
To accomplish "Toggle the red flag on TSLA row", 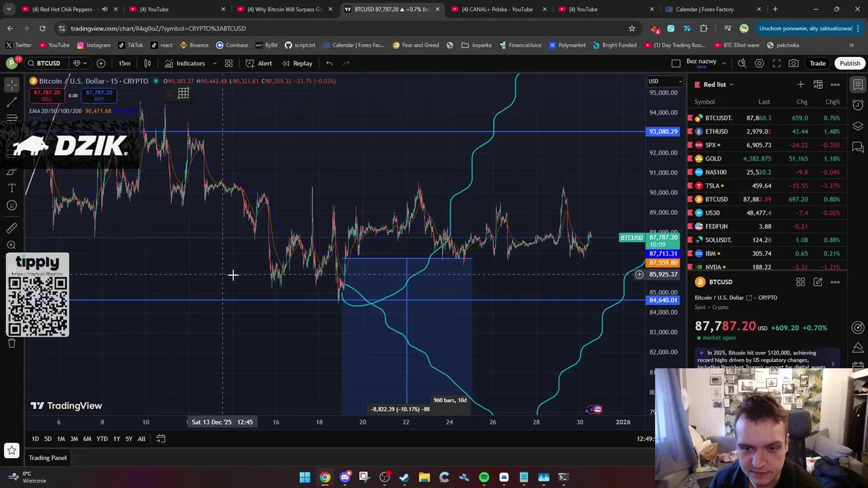I will pyautogui.click(x=690, y=186).
